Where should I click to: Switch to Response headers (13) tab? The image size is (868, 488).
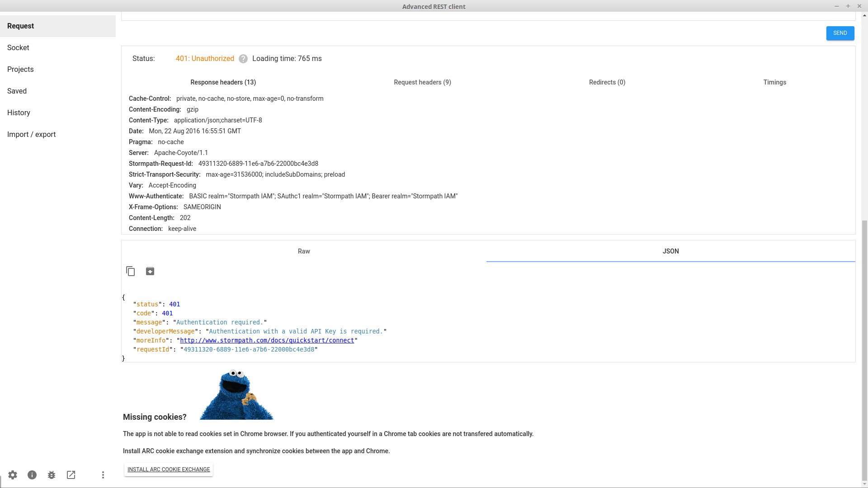pos(223,82)
